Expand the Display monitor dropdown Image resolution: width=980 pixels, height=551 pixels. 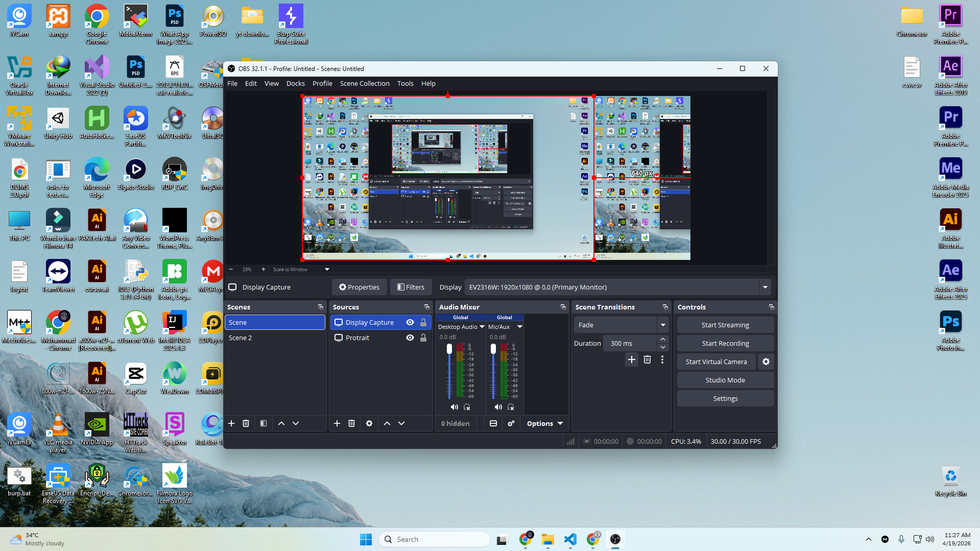pos(765,287)
